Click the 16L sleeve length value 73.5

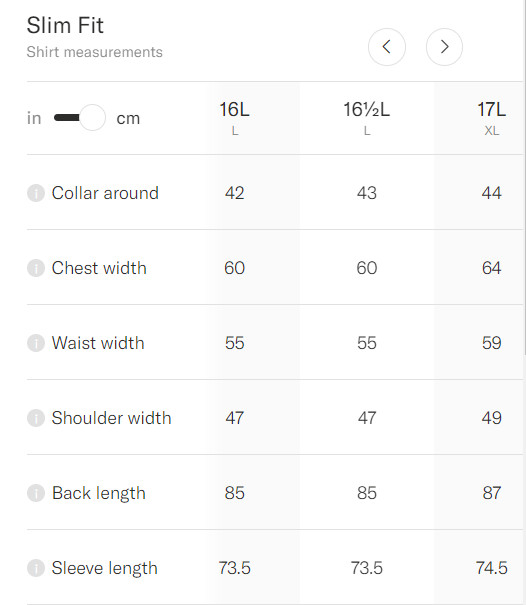pyautogui.click(x=235, y=568)
